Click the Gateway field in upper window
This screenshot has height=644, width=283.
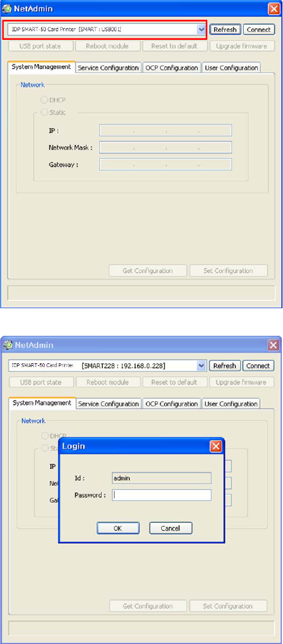165,164
